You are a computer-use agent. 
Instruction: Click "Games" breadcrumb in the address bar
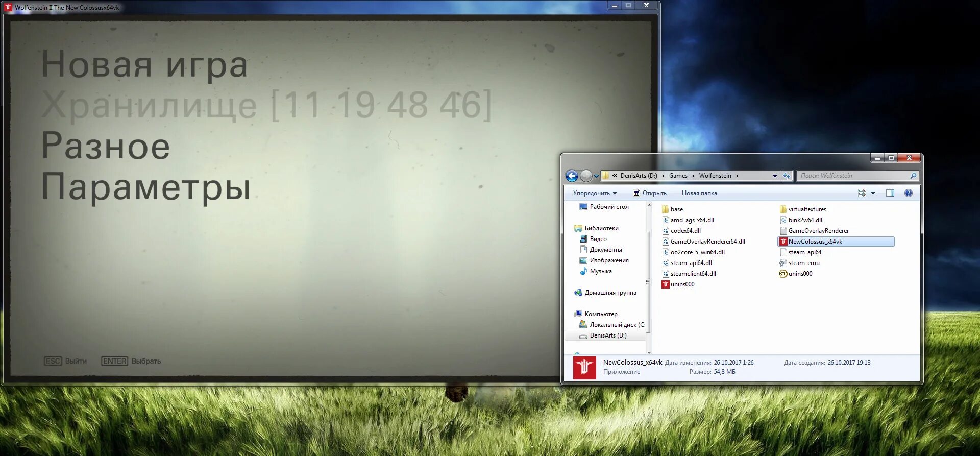point(678,176)
